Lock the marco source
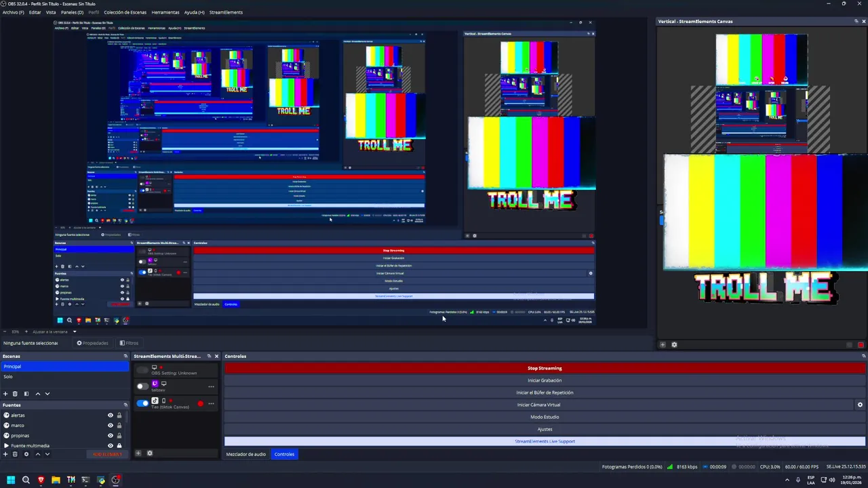This screenshot has height=488, width=868. coord(119,426)
